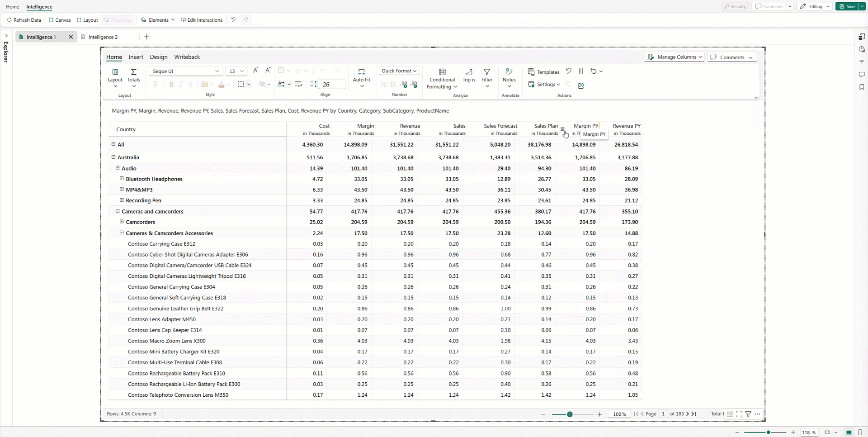Open the Segoe UI font dropdown

point(185,71)
